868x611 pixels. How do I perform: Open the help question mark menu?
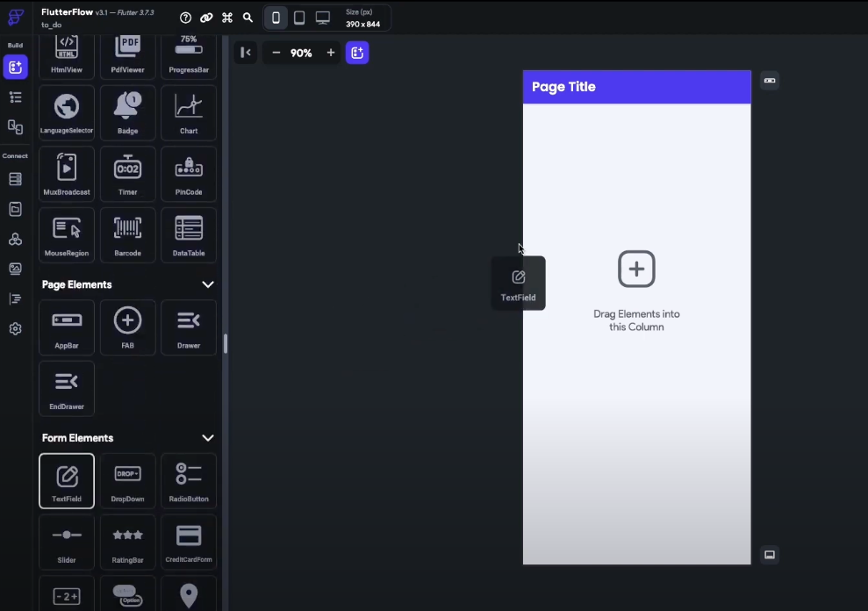185,18
